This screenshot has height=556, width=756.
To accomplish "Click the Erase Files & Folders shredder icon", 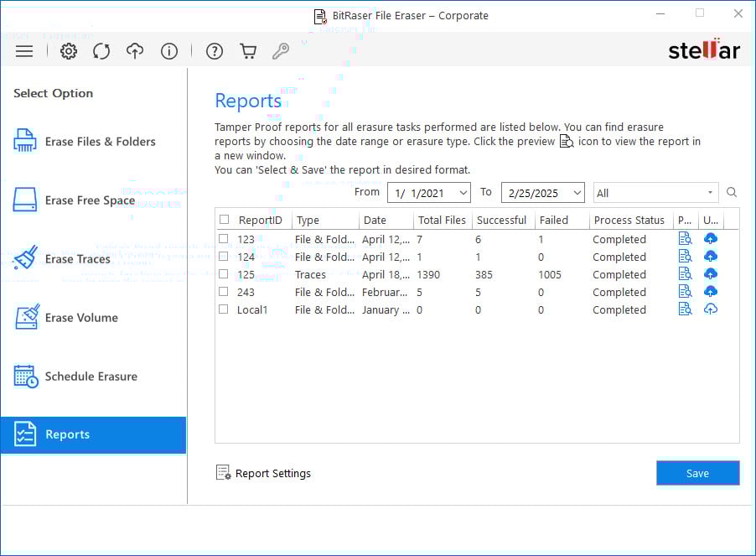I will point(24,141).
